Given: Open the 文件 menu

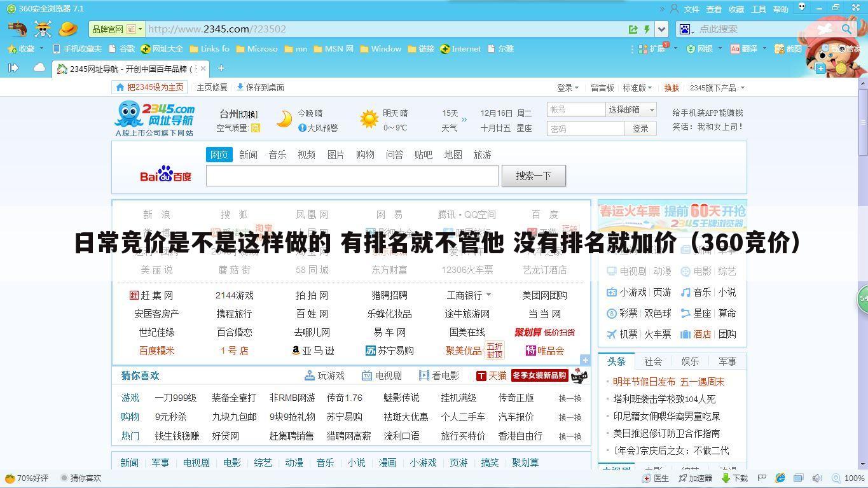Looking at the screenshot, I should 691,9.
